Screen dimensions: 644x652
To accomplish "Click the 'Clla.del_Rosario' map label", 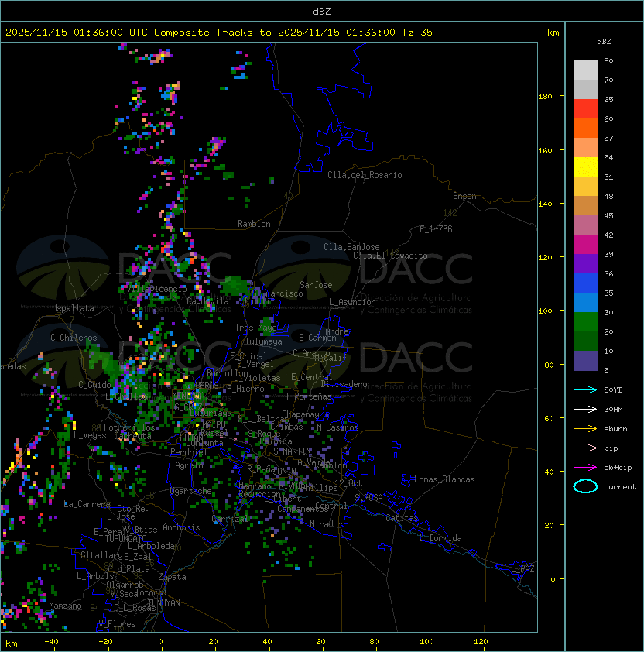I will [365, 175].
